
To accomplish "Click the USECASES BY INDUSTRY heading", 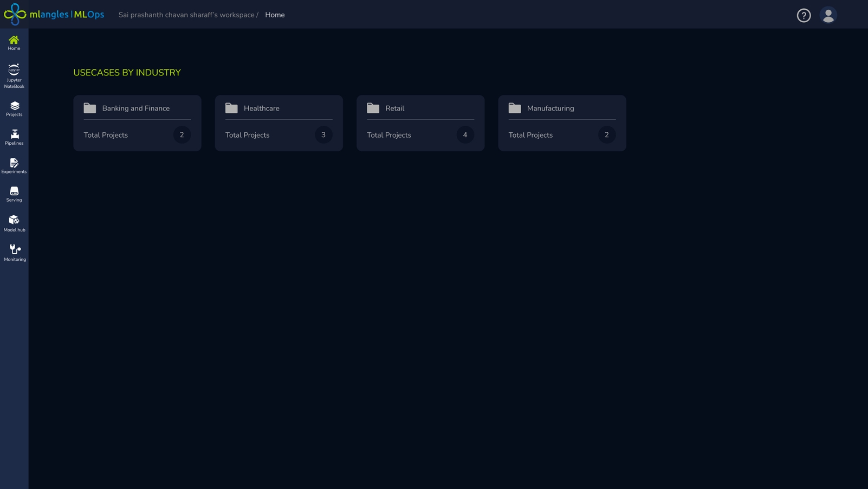I will (127, 72).
